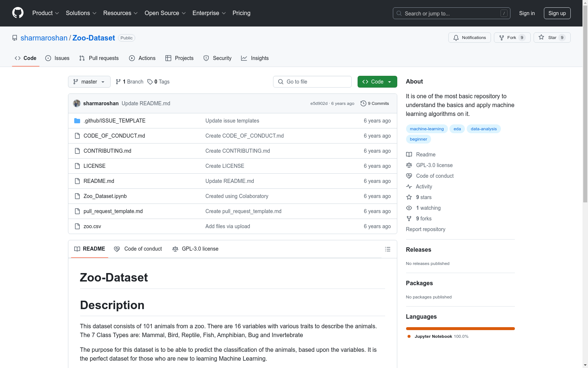
Task: Open the green Code dropdown
Action: point(377,82)
